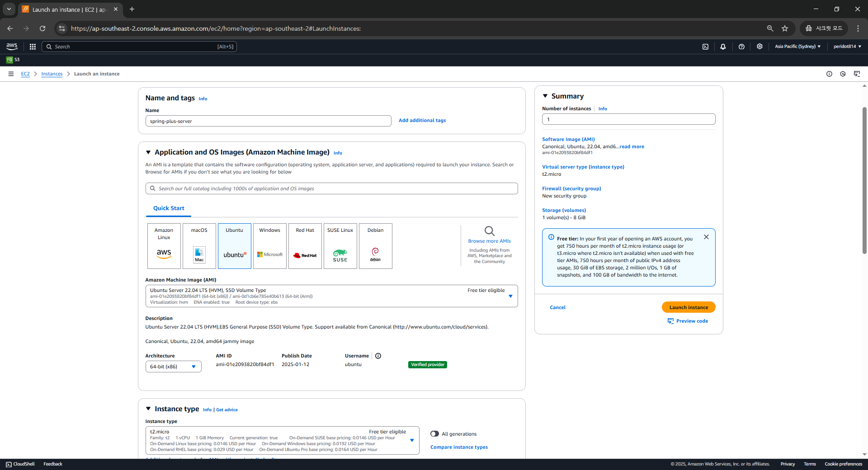Toggle the All generations switch
Image resolution: width=868 pixels, height=470 pixels.
coord(434,434)
